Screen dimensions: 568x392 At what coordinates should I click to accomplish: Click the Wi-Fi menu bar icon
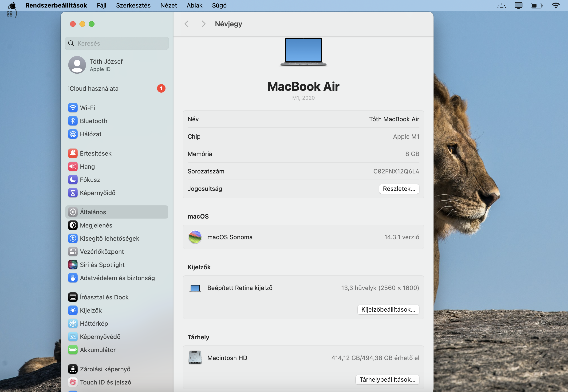[x=556, y=5]
